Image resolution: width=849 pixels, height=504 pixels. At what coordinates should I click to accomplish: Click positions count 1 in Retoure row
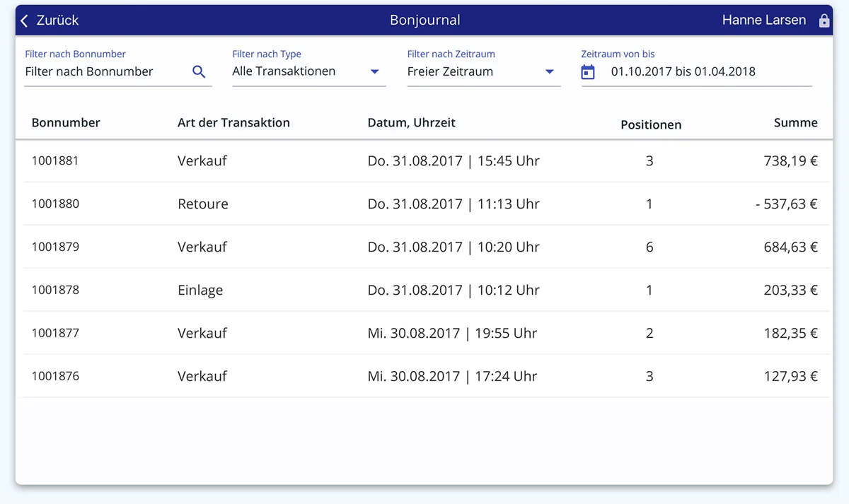click(649, 204)
